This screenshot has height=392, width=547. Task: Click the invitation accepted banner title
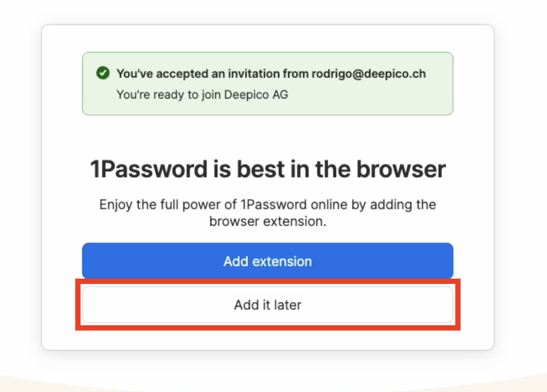(271, 74)
